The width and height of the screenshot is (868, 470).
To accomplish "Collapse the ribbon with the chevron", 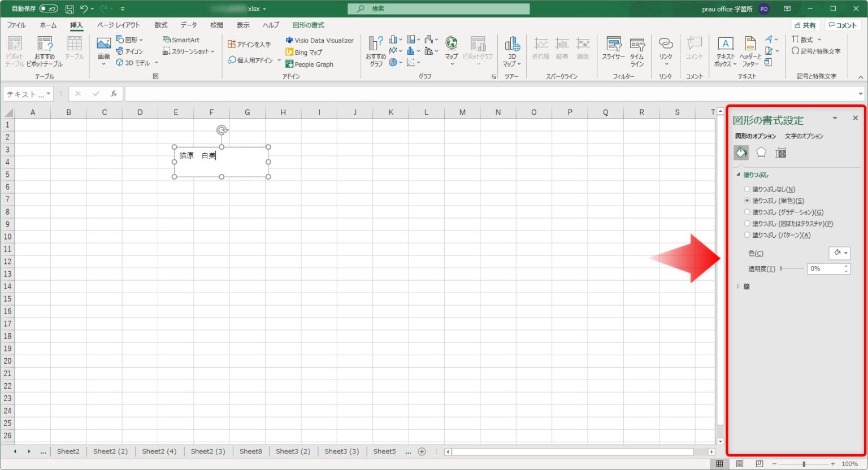I will (x=861, y=77).
